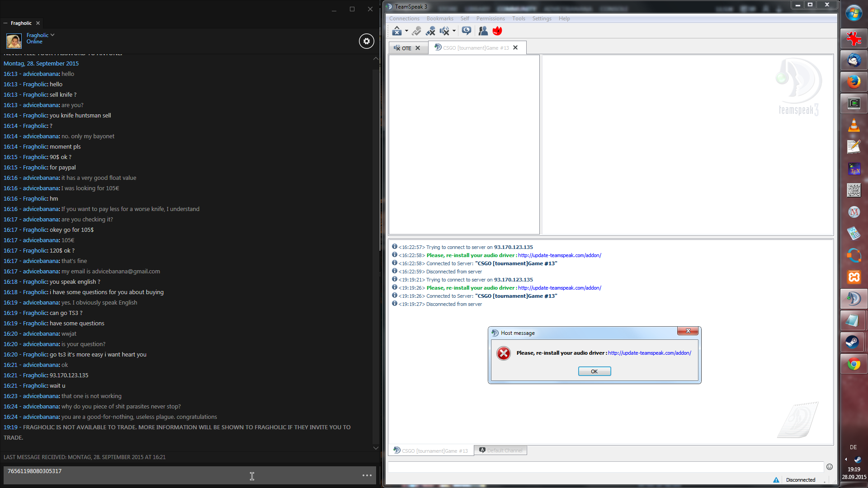Open the Permissions menu
Screen dimensions: 868x488
pyautogui.click(x=490, y=19)
